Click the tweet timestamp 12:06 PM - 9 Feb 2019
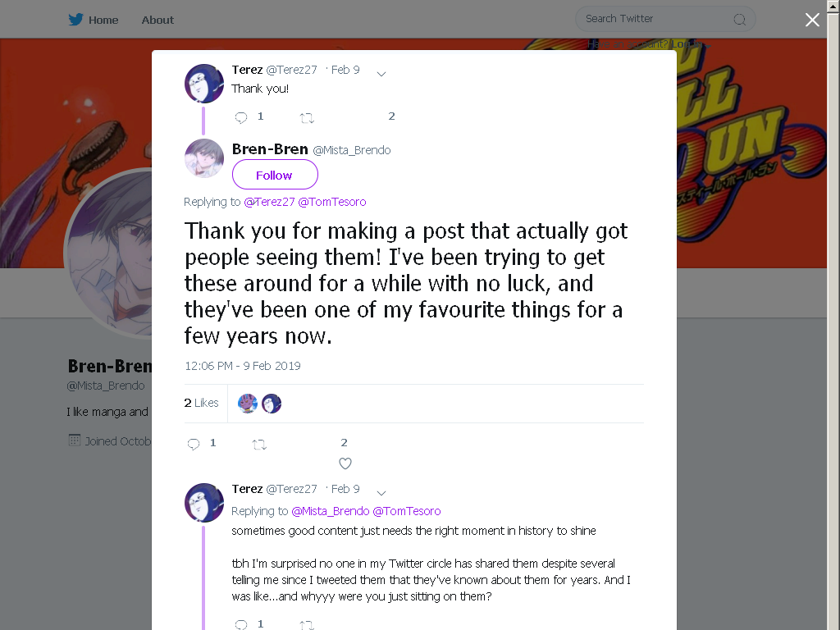840x630 pixels. point(243,366)
